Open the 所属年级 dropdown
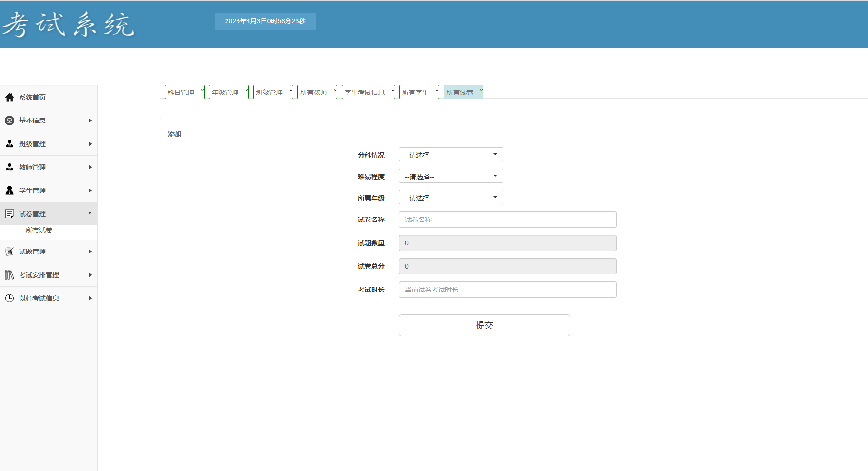The width and height of the screenshot is (868, 471). coord(451,197)
